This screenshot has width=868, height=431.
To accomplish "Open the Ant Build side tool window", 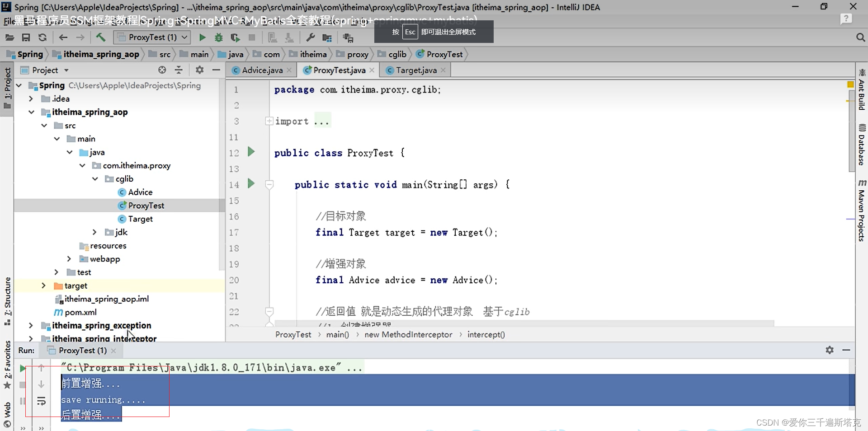I will pyautogui.click(x=862, y=89).
